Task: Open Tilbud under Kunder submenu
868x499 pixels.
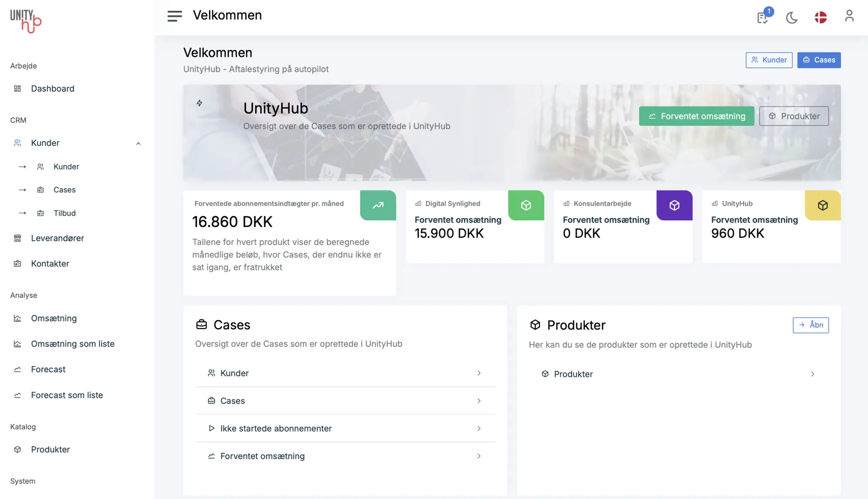Action: pyautogui.click(x=65, y=213)
